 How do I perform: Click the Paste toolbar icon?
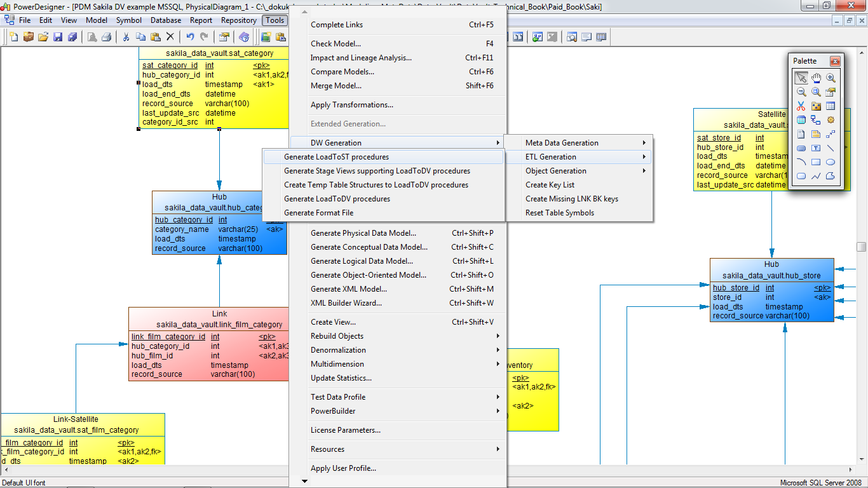(155, 37)
